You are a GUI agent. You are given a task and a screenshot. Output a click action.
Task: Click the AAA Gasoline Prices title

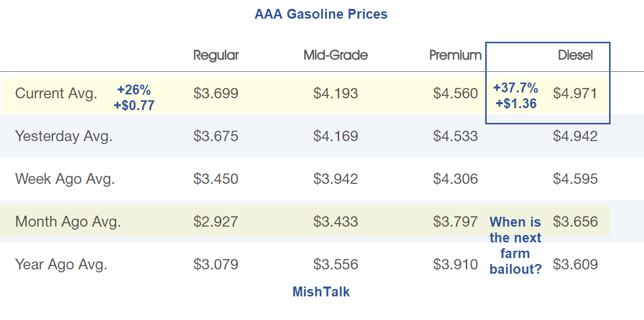click(x=321, y=14)
